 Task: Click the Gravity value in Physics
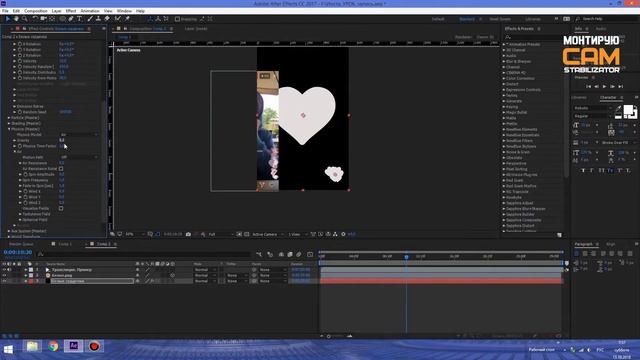click(62, 140)
